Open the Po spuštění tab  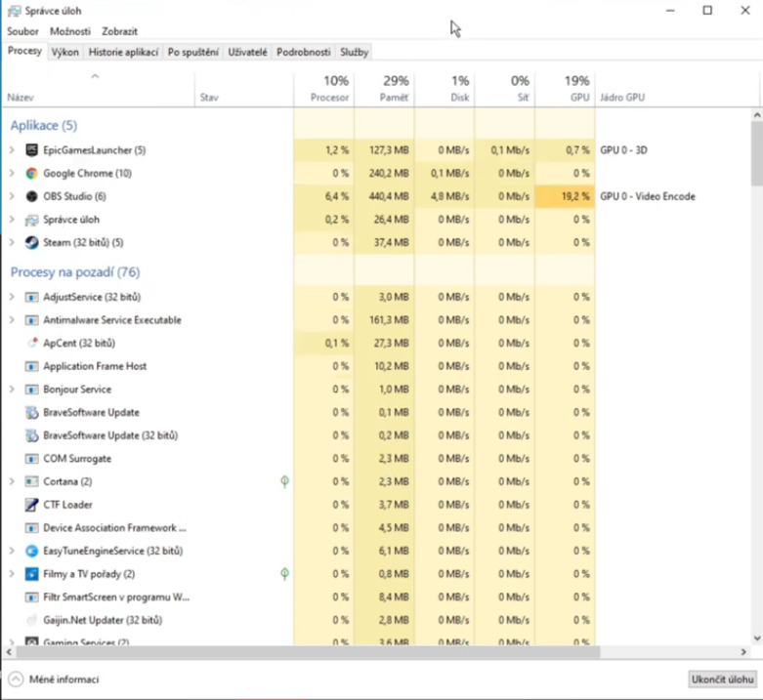192,52
